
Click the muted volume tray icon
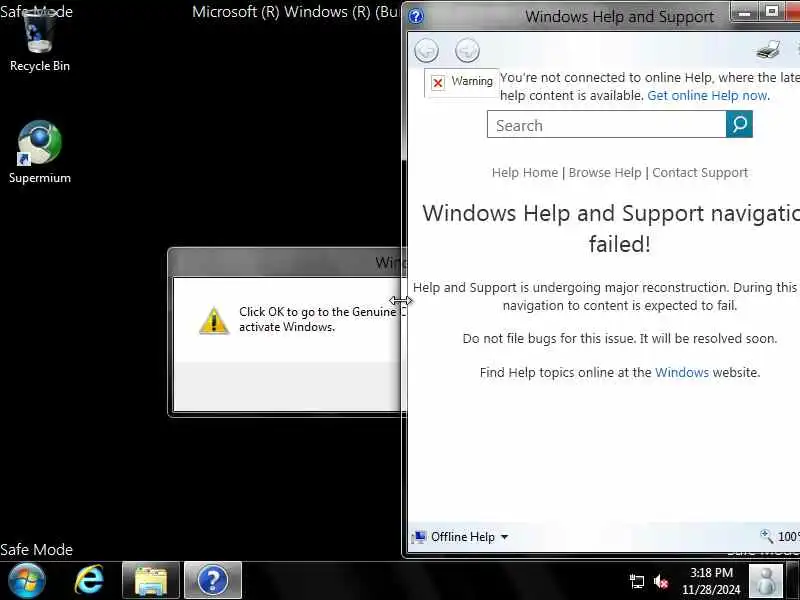click(661, 581)
